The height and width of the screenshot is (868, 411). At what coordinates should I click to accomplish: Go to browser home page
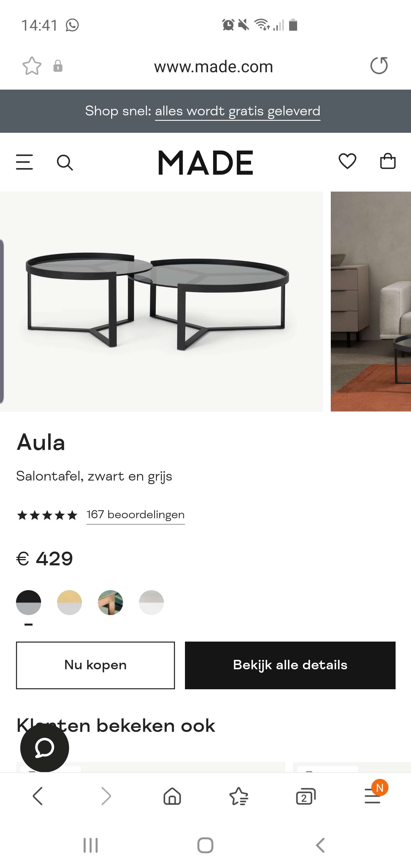[172, 796]
